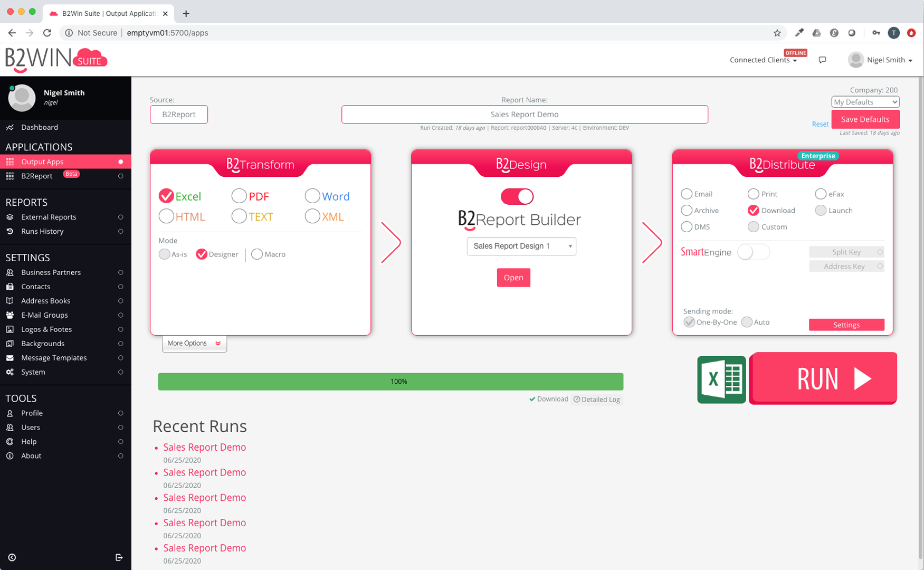The width and height of the screenshot is (924, 570).
Task: Click the collapse sidebar arrow icon
Action: point(12,557)
